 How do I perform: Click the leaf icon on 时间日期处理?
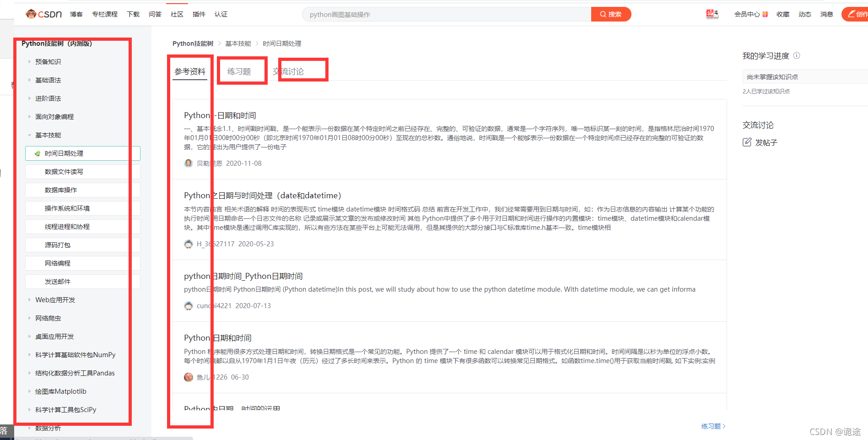coord(37,153)
